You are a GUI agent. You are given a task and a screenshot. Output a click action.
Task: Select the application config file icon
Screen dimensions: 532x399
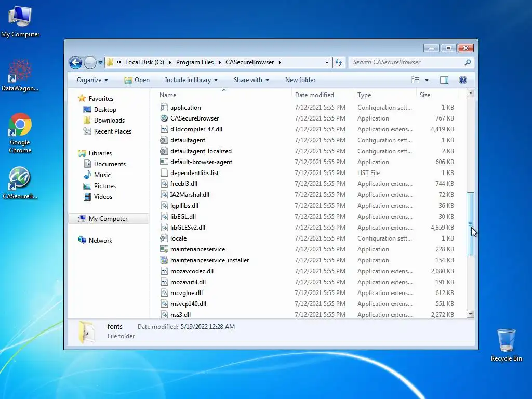pos(164,108)
